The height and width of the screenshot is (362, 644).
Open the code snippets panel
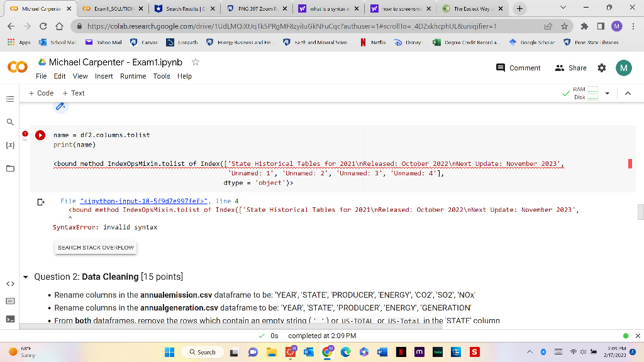click(x=9, y=283)
